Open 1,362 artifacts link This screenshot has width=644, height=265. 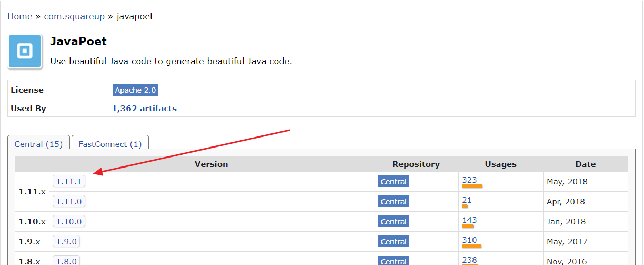[x=144, y=108]
